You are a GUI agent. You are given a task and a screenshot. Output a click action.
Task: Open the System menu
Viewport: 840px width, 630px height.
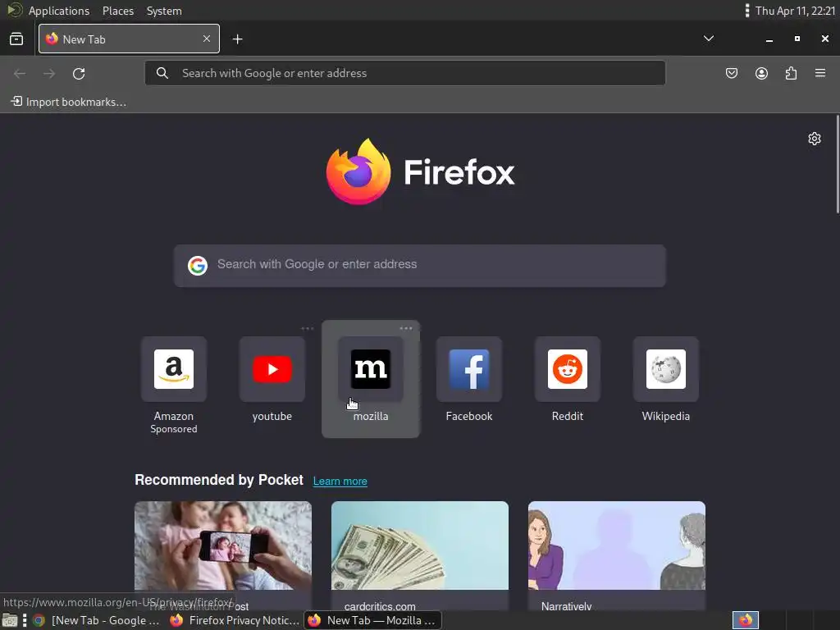point(164,11)
